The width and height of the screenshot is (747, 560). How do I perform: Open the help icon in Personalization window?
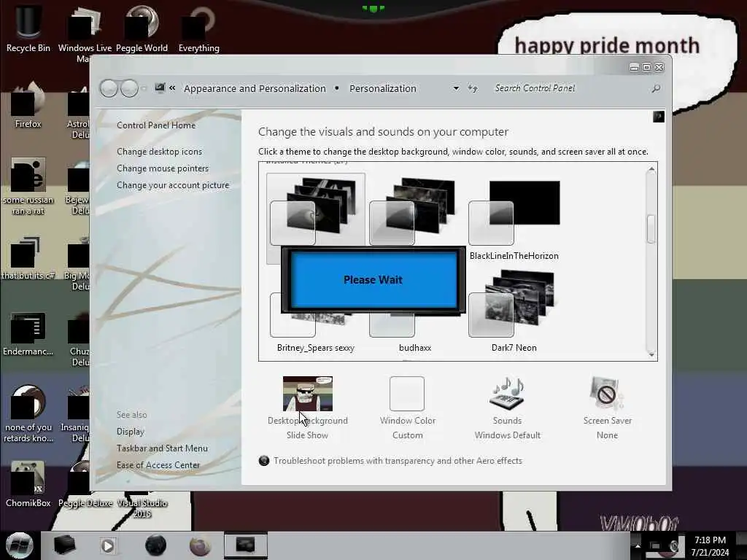click(x=659, y=117)
